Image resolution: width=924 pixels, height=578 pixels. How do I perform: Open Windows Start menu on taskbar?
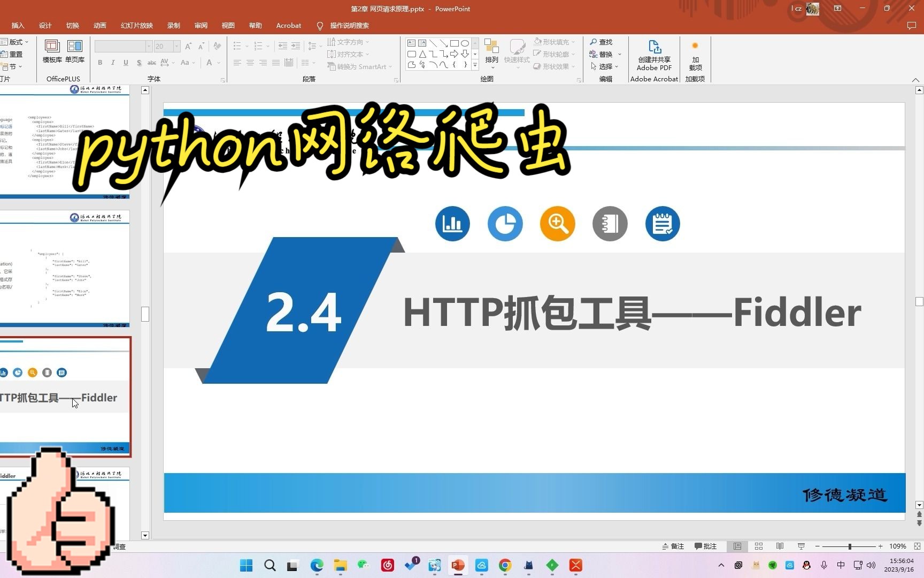tap(246, 565)
